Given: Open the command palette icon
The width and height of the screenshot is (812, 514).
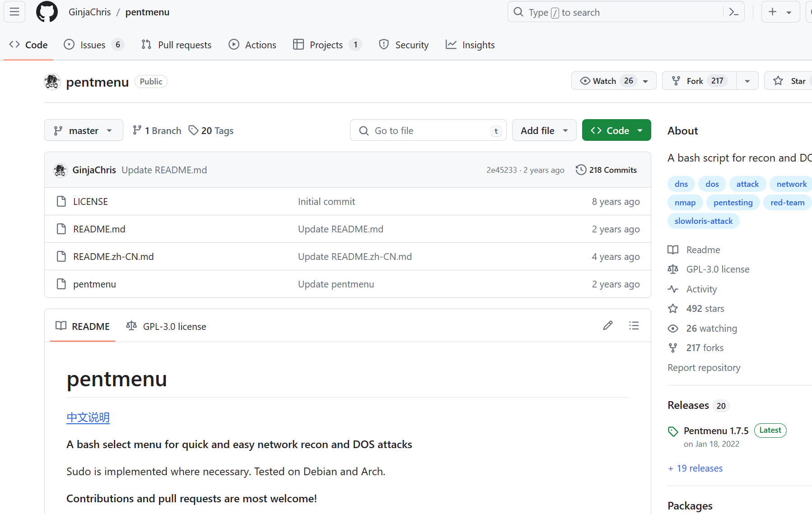Looking at the screenshot, I should click(734, 12).
